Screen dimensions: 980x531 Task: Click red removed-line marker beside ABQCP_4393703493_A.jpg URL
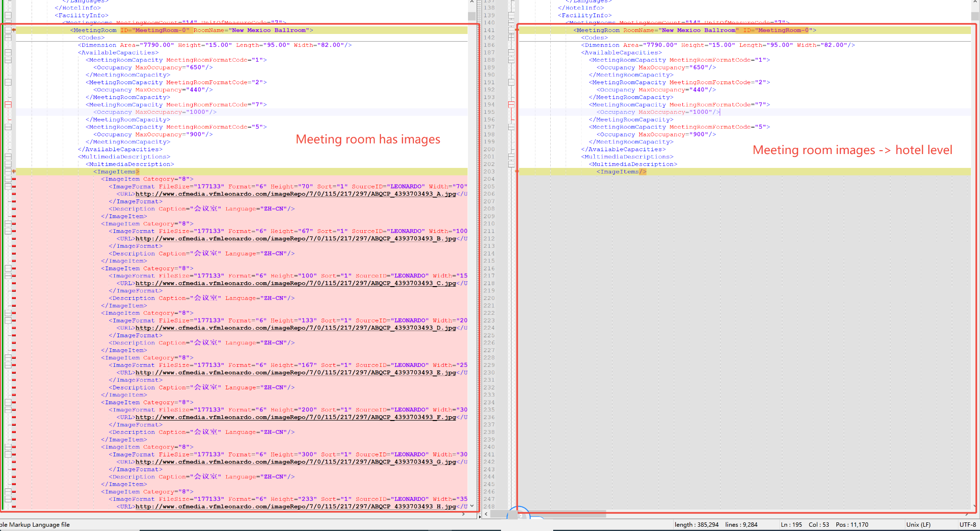pyautogui.click(x=14, y=194)
